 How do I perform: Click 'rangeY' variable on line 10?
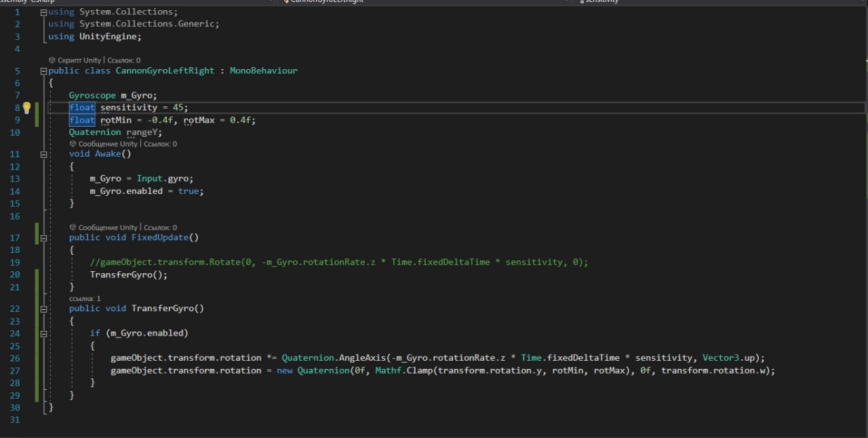(142, 132)
